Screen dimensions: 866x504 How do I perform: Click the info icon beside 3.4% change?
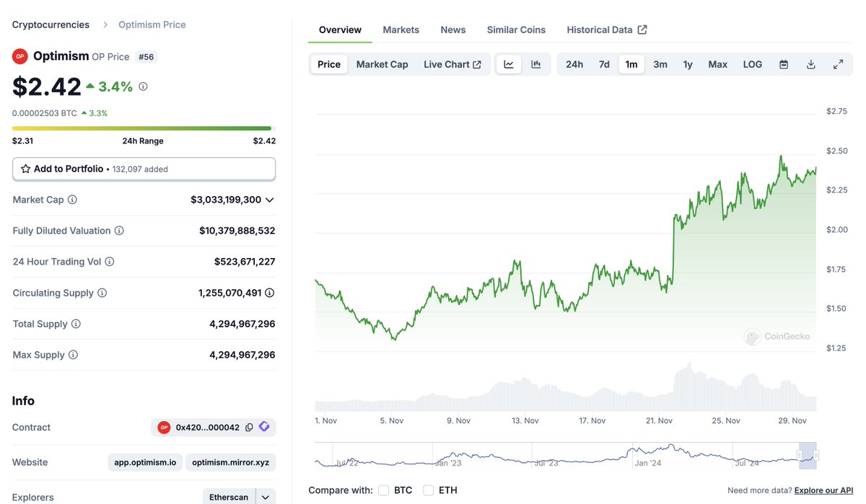[143, 87]
